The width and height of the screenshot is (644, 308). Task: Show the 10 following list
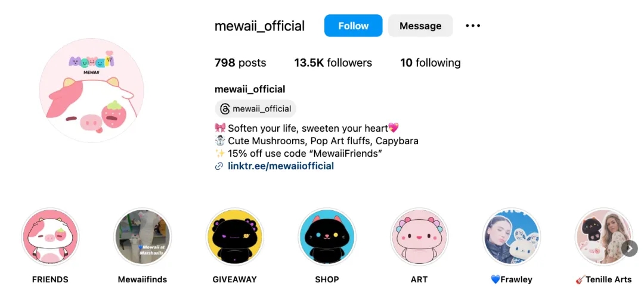point(430,63)
